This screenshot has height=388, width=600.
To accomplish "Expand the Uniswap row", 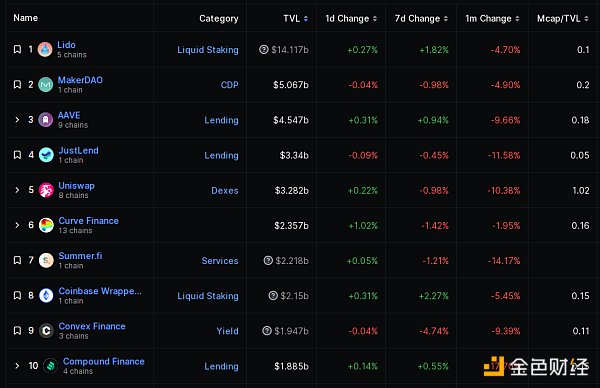I will 17,190.
